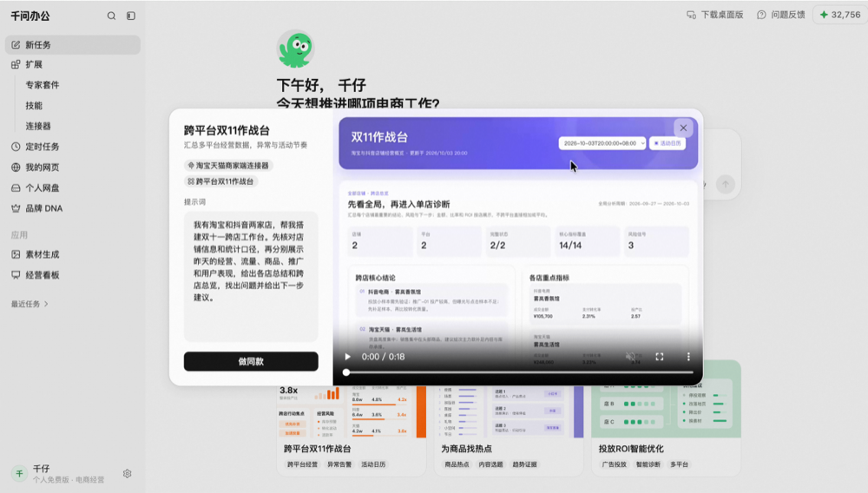This screenshot has height=493, width=868.
Task: Click 内容选题 tag
Action: [x=490, y=464]
